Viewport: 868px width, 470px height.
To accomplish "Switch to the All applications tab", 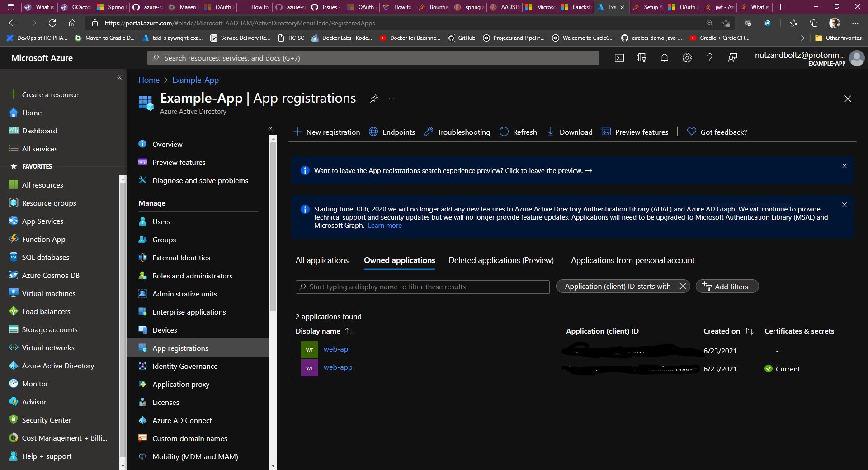I will [x=321, y=260].
